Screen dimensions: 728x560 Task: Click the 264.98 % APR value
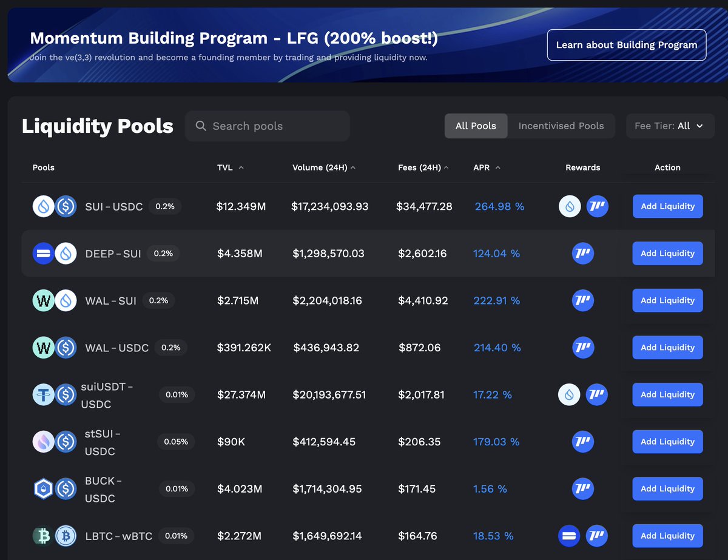499,206
